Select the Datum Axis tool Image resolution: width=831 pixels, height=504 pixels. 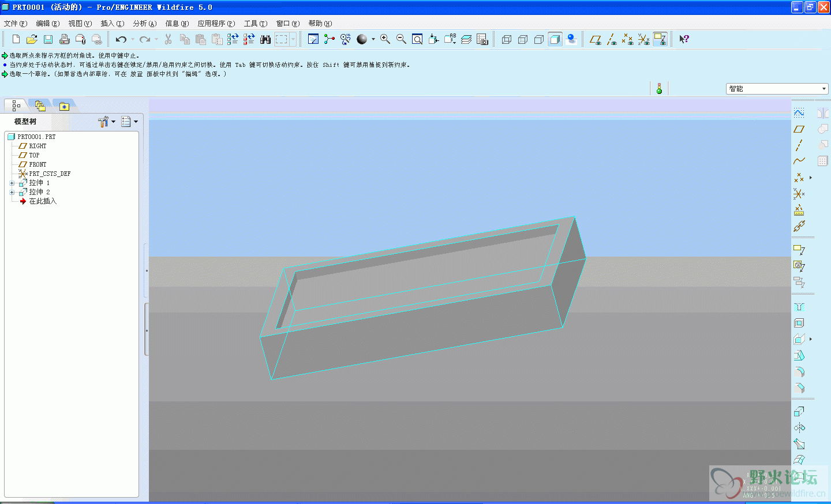click(x=799, y=145)
